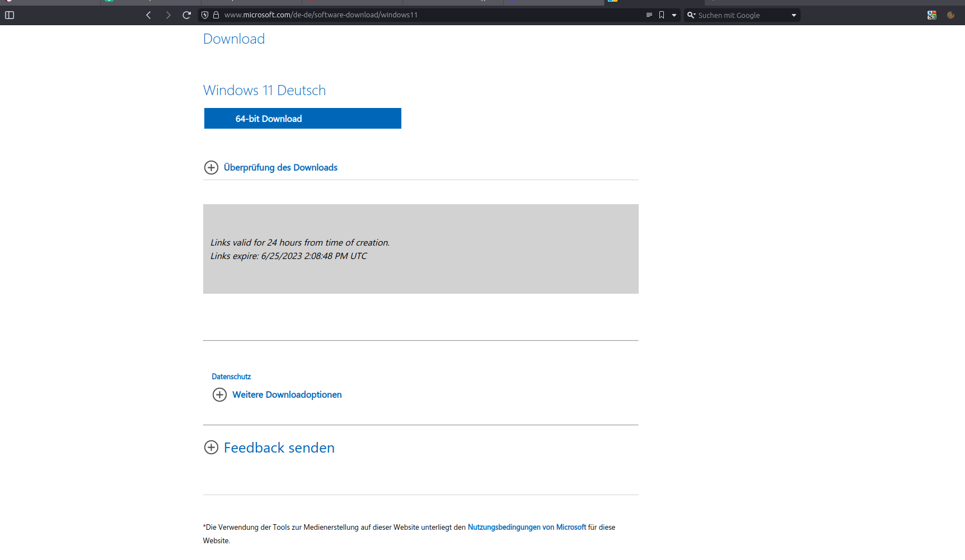The image size is (965, 560).
Task: Open reader view from address bar
Action: (649, 15)
